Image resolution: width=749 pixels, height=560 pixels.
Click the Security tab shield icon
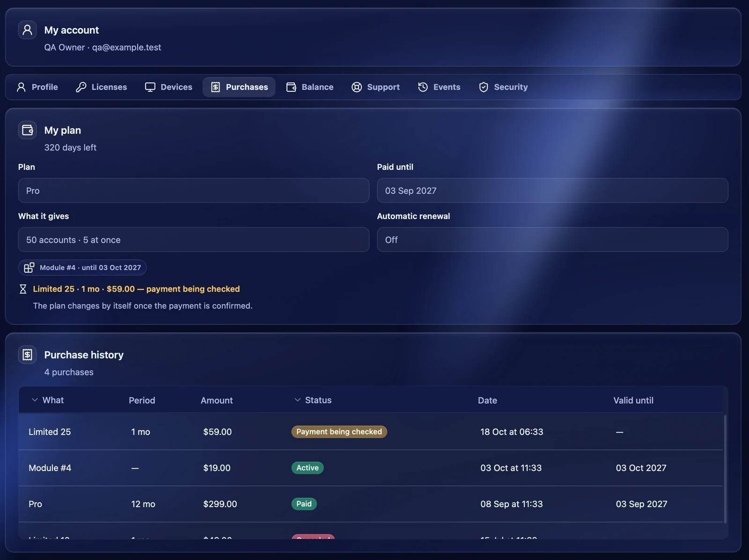[x=484, y=87]
